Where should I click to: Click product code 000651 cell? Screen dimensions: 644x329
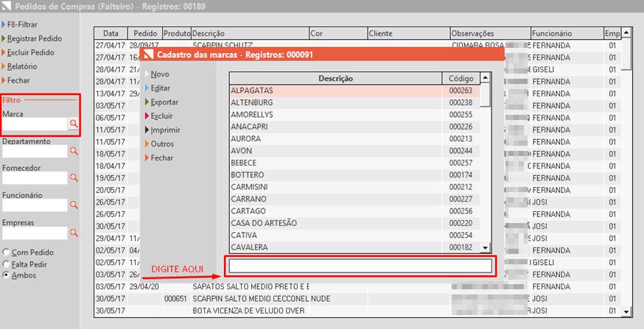click(x=176, y=299)
